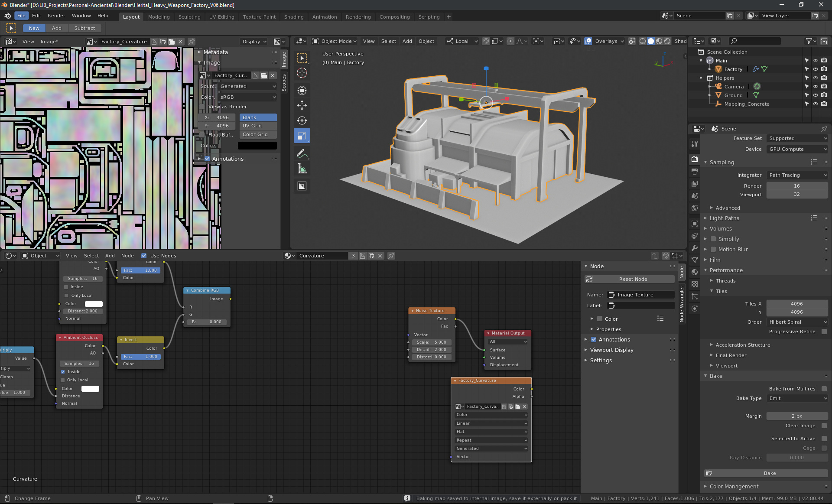This screenshot has width=832, height=504.
Task: Click the Reset Node button
Action: [632, 279]
